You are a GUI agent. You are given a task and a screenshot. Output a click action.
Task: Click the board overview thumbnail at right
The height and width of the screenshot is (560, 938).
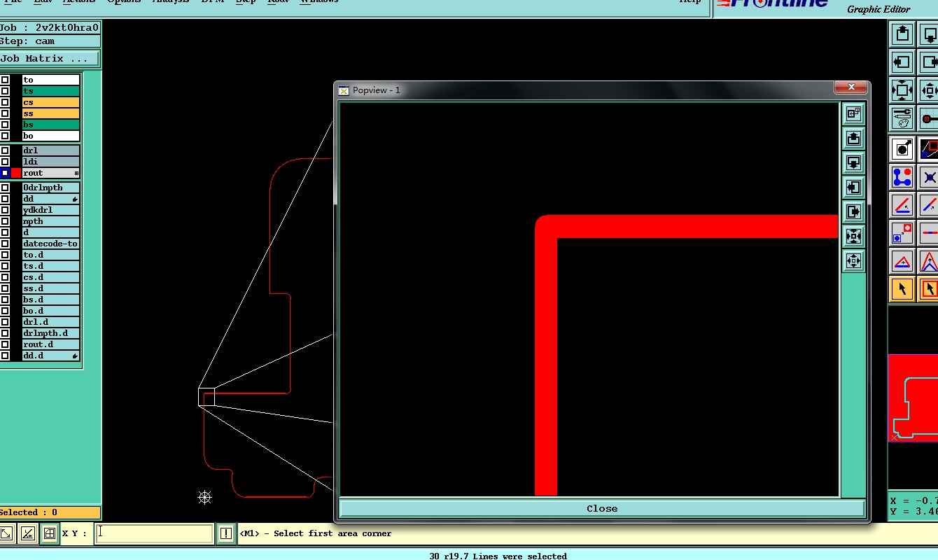(913, 398)
